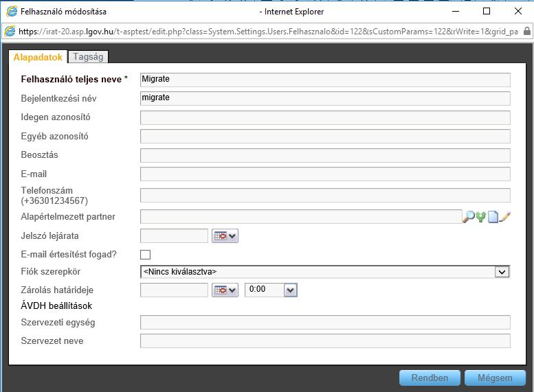Click the address bar URL
This screenshot has height=392, width=534.
click(x=268, y=32)
